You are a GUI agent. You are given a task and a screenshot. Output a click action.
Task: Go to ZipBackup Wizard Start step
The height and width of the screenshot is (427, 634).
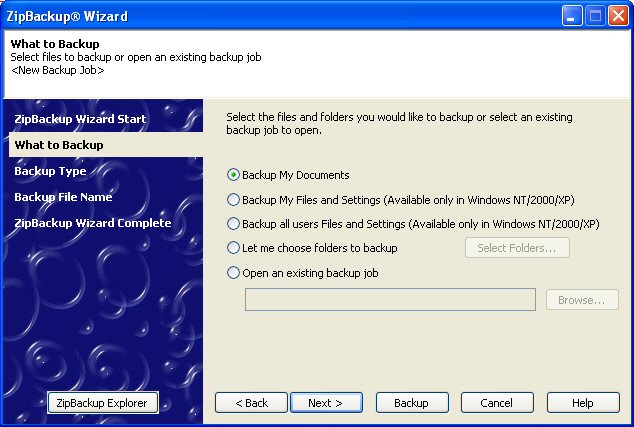click(x=80, y=119)
